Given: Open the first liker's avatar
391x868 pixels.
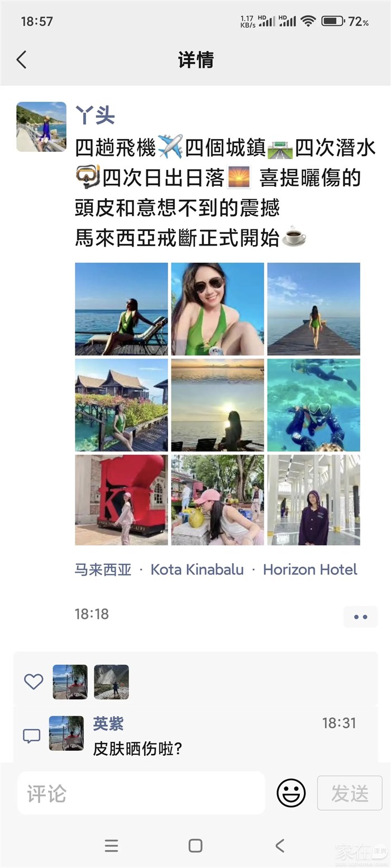Looking at the screenshot, I should [70, 682].
